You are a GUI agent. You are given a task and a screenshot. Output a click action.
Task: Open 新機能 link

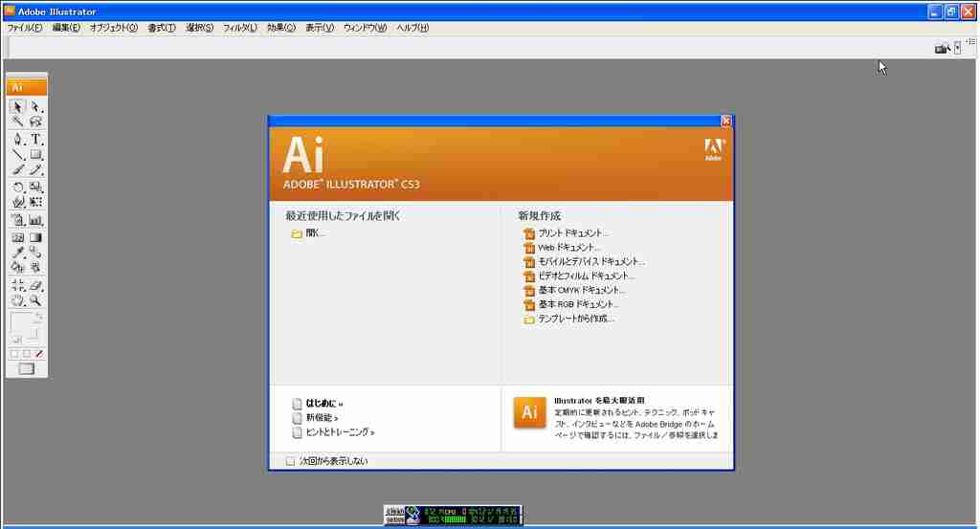315,418
